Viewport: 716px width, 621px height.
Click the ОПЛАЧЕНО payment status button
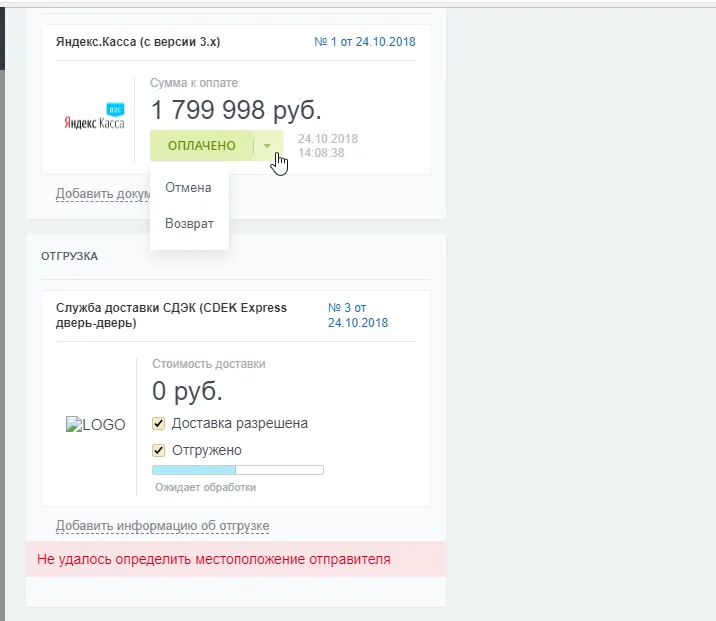tap(201, 146)
